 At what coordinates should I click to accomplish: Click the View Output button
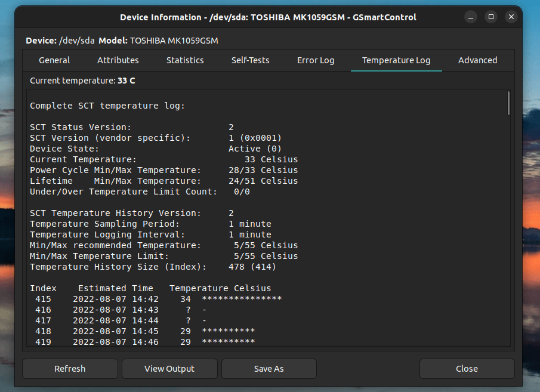pyautogui.click(x=169, y=369)
